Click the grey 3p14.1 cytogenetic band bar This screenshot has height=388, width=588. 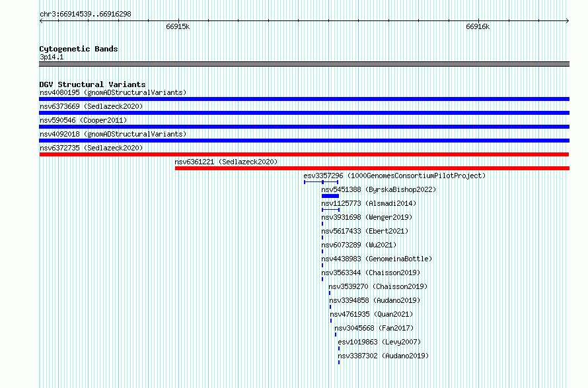pyautogui.click(x=304, y=64)
